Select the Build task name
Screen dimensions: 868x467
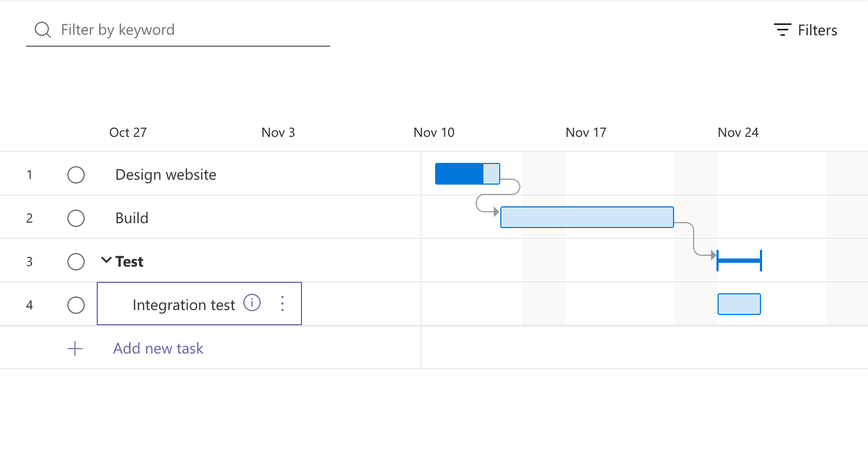tap(132, 218)
